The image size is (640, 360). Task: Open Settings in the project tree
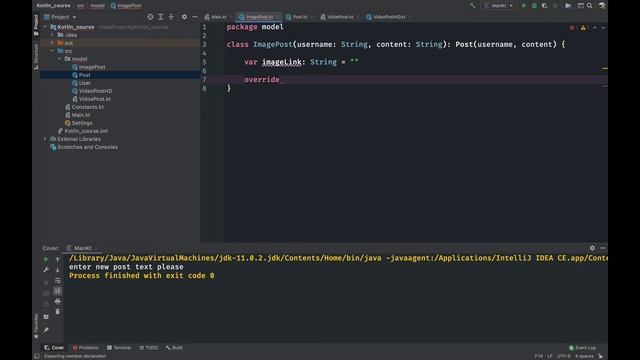pyautogui.click(x=78, y=123)
